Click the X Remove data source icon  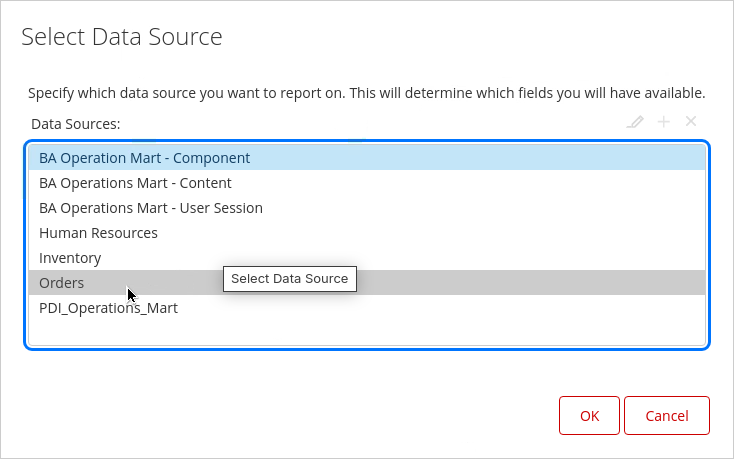pos(690,122)
